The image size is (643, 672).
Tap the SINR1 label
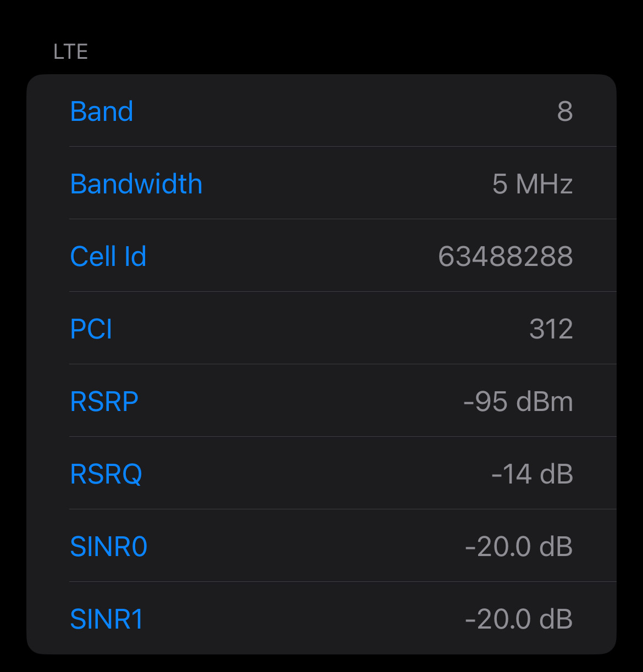tap(107, 619)
